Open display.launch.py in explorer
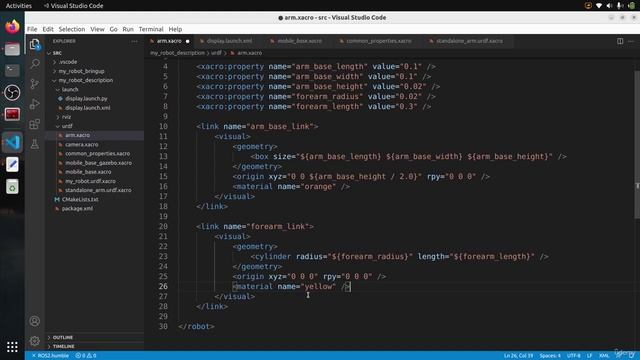The width and height of the screenshot is (640, 360). pos(86,99)
